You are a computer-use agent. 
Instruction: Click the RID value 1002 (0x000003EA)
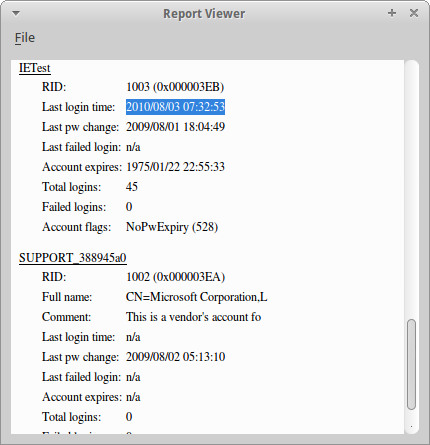[x=175, y=277]
